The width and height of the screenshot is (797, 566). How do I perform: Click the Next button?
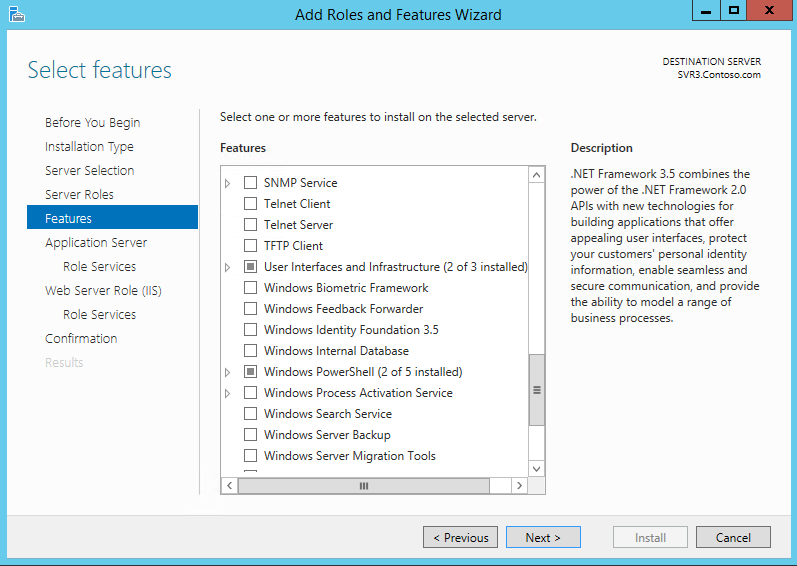542,538
